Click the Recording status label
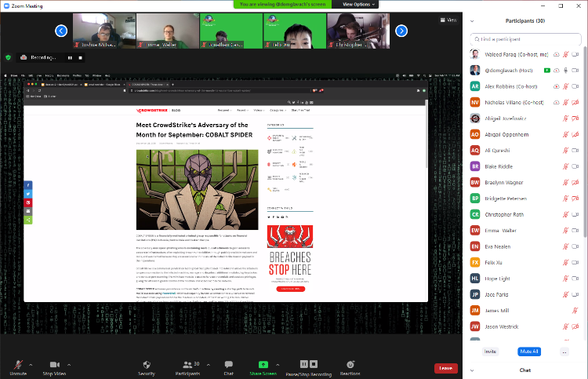Viewport: 588px width, 379px height. click(43, 57)
